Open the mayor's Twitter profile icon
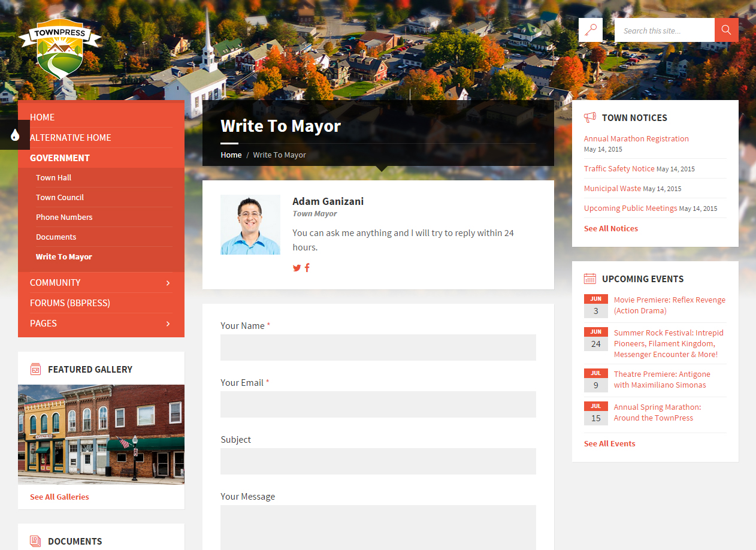The height and width of the screenshot is (550, 756). point(297,268)
